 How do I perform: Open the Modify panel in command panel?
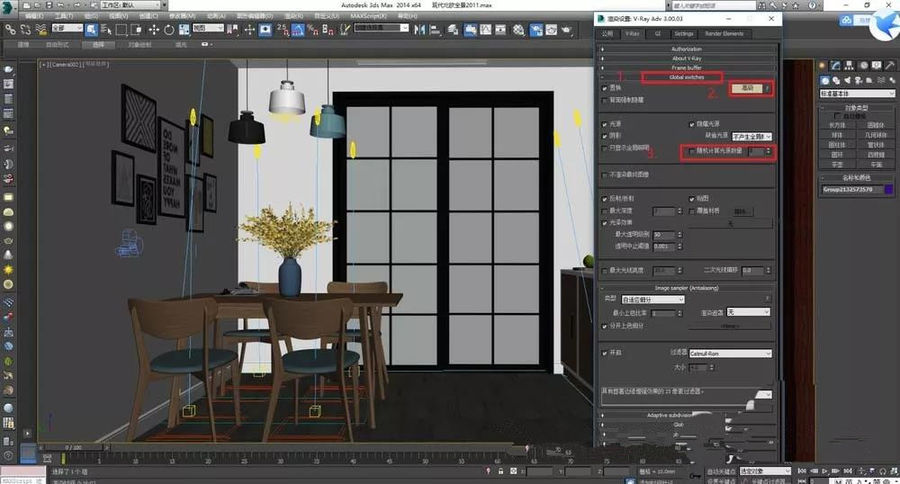[x=836, y=65]
